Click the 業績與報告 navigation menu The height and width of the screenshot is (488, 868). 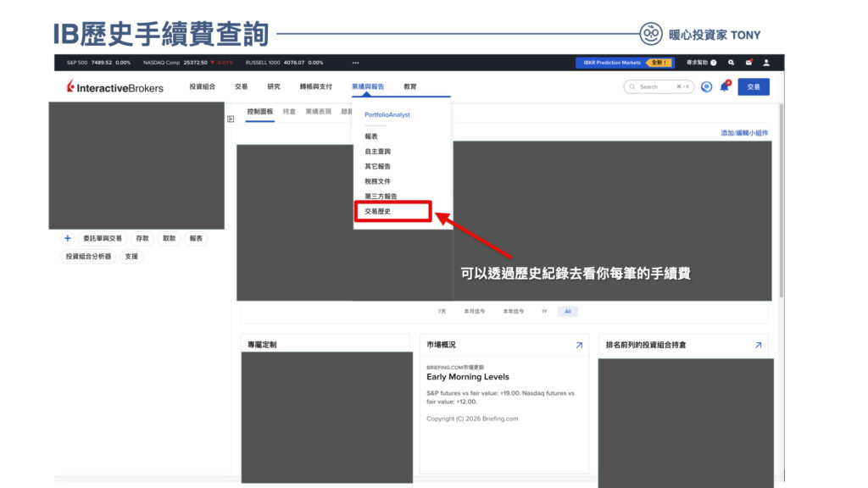pos(368,86)
